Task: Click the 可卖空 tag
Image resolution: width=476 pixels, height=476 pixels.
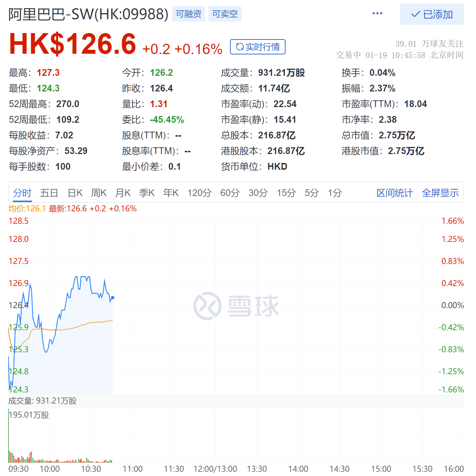Action: click(225, 14)
